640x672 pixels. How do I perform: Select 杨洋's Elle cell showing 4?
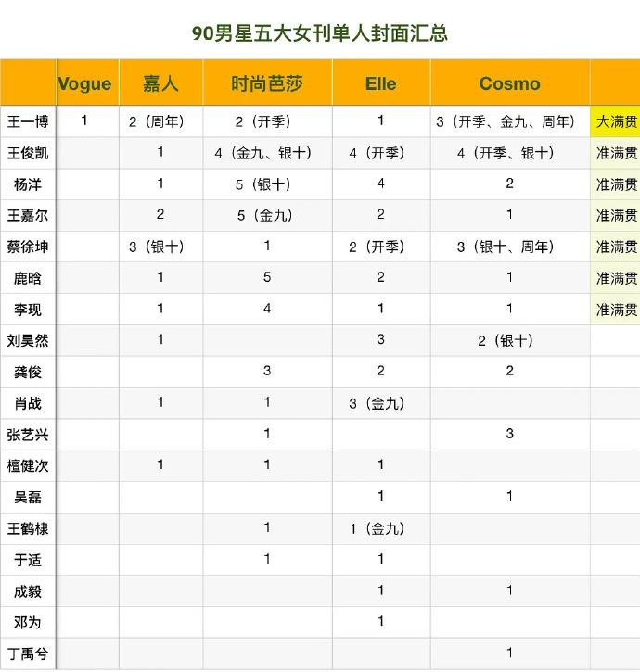click(381, 184)
